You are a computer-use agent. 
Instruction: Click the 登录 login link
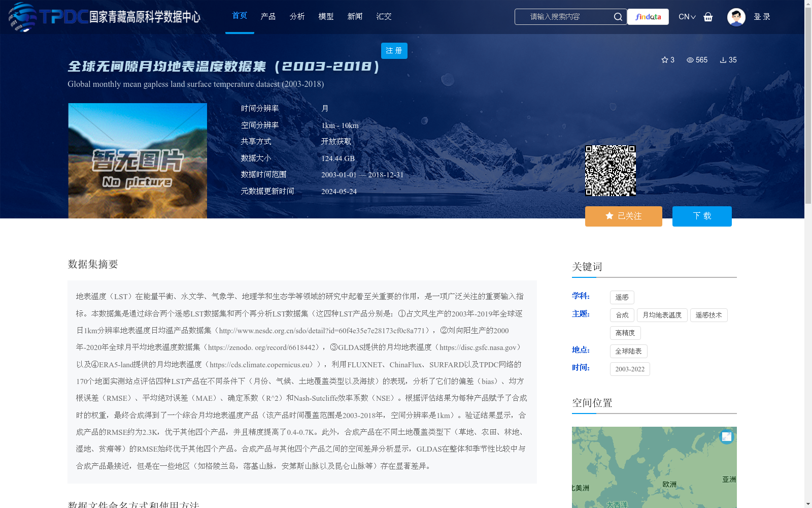point(762,17)
